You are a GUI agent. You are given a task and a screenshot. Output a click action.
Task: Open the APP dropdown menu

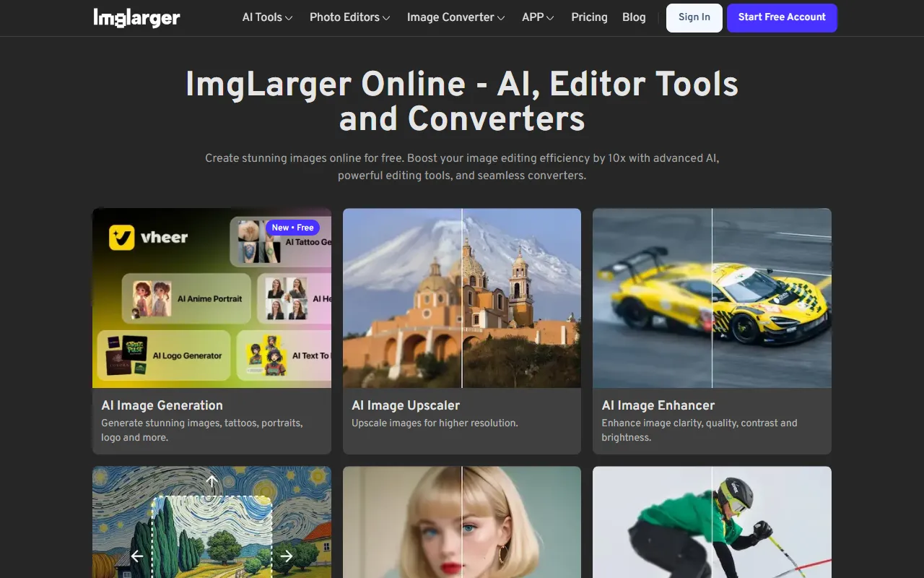point(538,17)
